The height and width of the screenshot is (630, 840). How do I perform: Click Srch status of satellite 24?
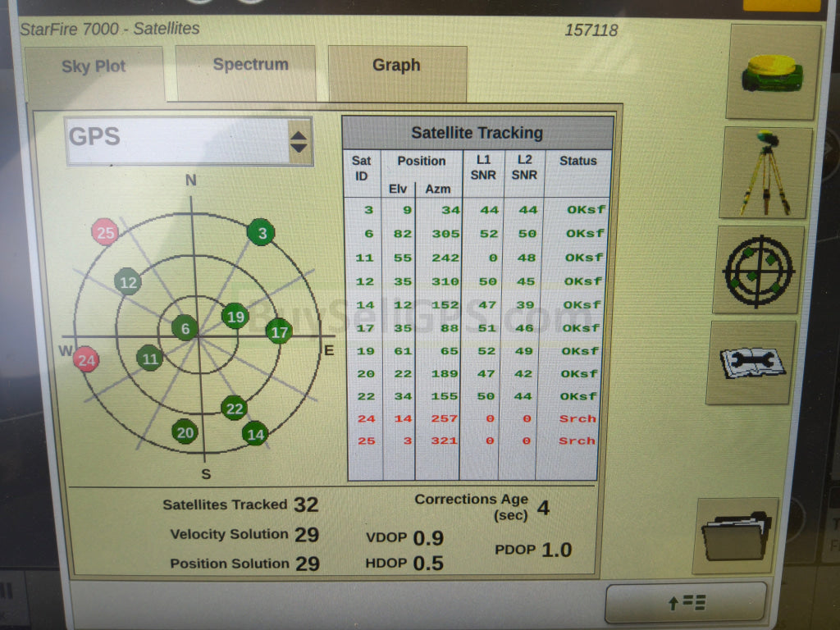[x=577, y=418]
